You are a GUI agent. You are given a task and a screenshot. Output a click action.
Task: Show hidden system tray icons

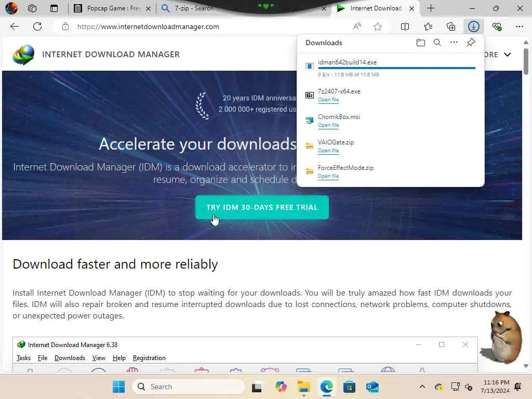(422, 387)
